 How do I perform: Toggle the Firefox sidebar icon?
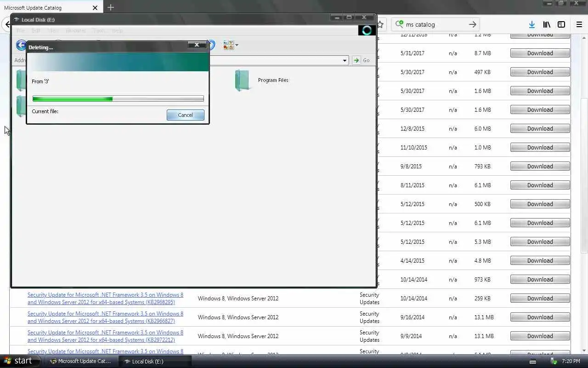[x=561, y=24]
